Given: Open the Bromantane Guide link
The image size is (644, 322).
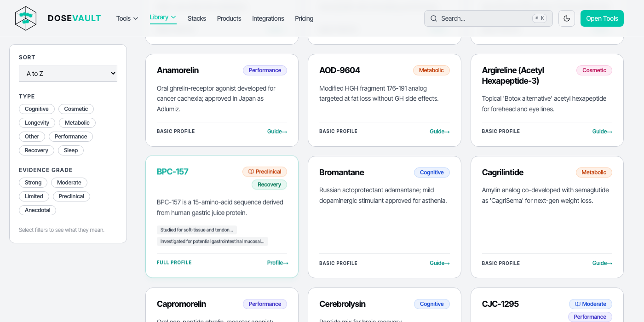Looking at the screenshot, I should point(440,263).
